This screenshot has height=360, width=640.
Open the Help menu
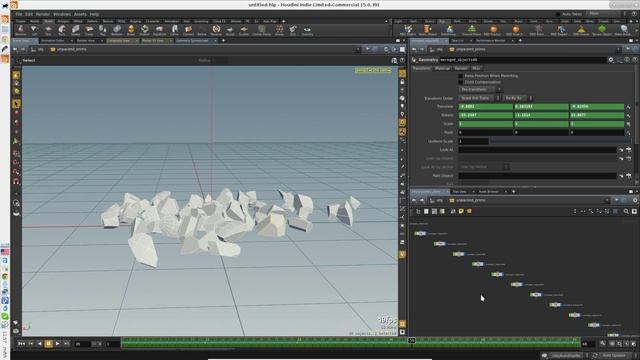[x=94, y=14]
